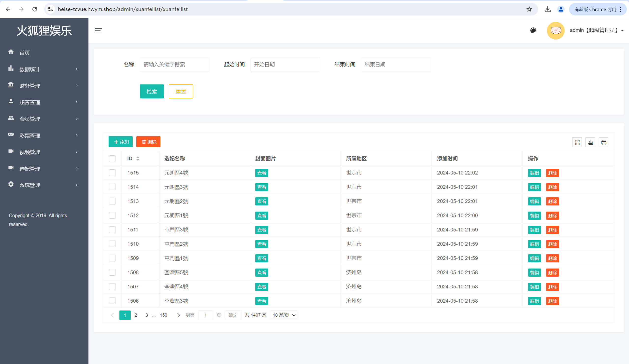Toggle the select-all header checkbox
629x364 pixels.
click(x=112, y=159)
